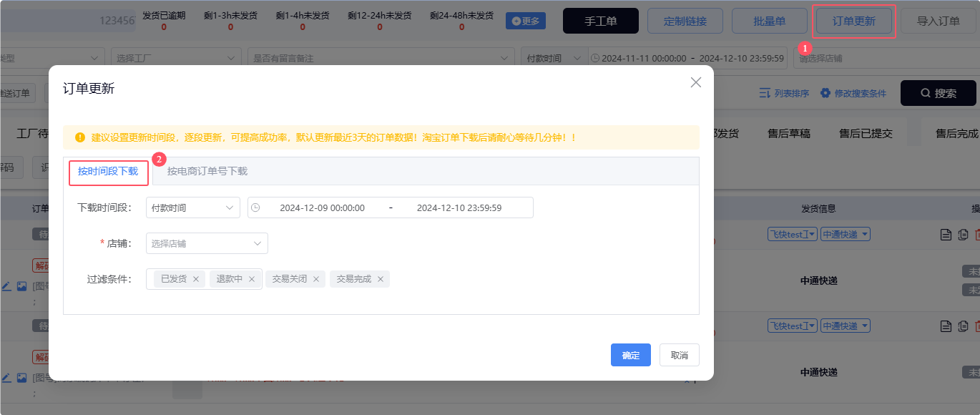This screenshot has height=415, width=980.
Task: Remove the 退款中 filter tag
Action: (252, 279)
